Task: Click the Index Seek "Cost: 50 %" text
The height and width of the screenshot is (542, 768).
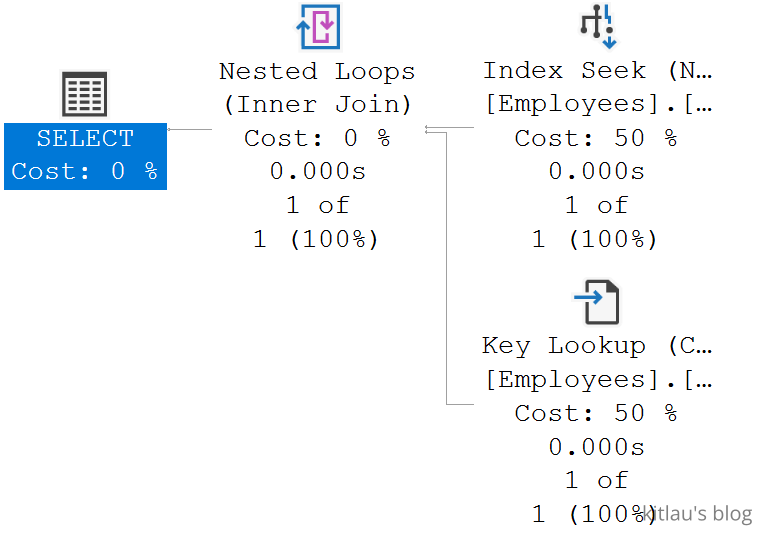Action: click(596, 138)
